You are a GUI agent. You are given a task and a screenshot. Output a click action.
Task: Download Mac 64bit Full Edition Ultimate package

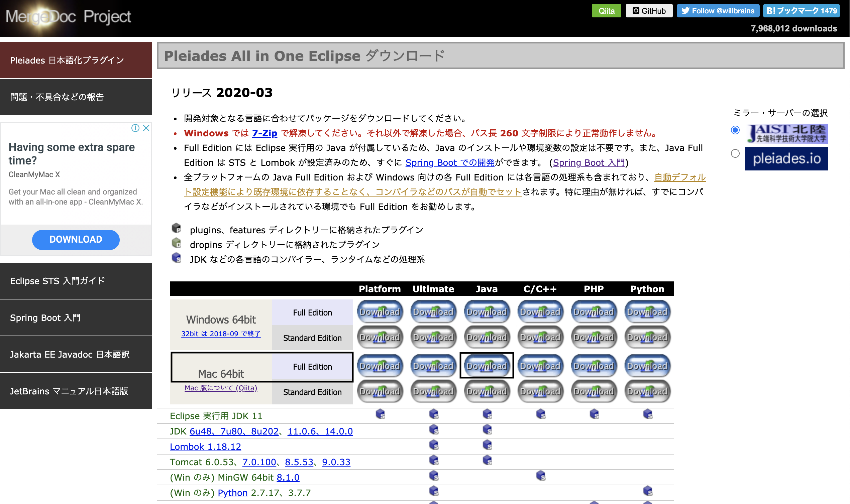433,366
